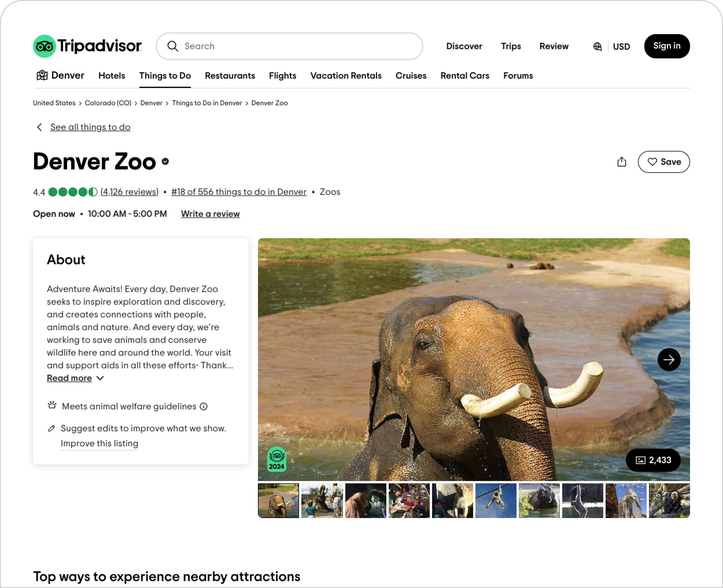Screen dimensions: 723x588
Task: Click United States breadcrumb
Action: [54, 103]
